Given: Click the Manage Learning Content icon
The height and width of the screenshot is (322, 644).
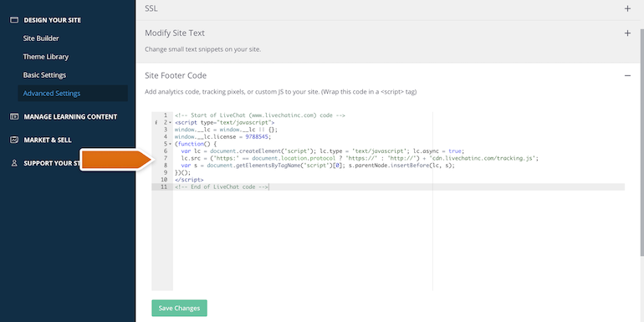Looking at the screenshot, I should (14, 116).
